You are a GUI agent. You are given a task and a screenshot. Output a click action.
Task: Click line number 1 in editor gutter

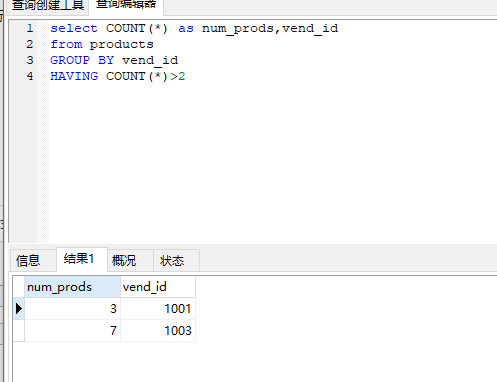[30, 28]
